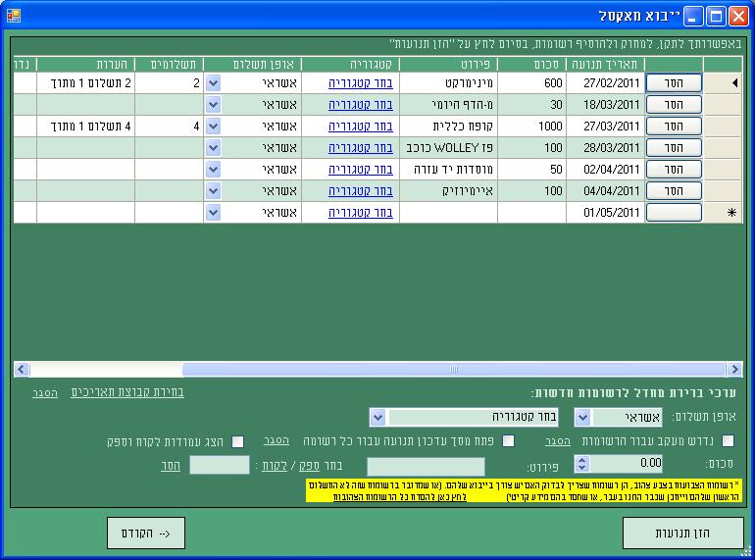Click the 'ספק' link in בחר ספק / לקוח
This screenshot has width=755, height=560.
pyautogui.click(x=309, y=466)
